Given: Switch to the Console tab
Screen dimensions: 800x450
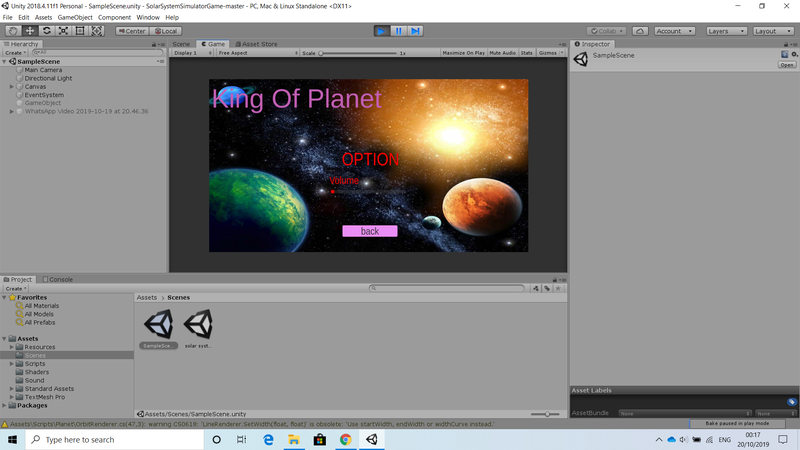Looking at the screenshot, I should [x=60, y=279].
